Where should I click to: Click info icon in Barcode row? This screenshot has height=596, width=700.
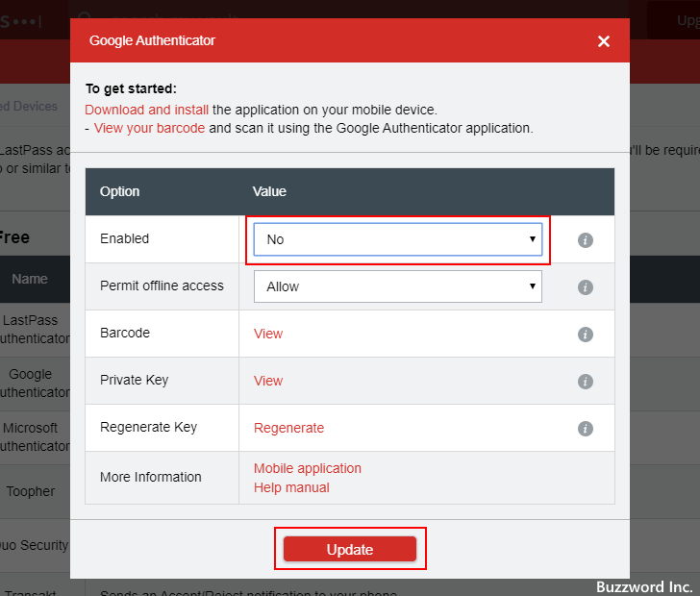tap(586, 335)
